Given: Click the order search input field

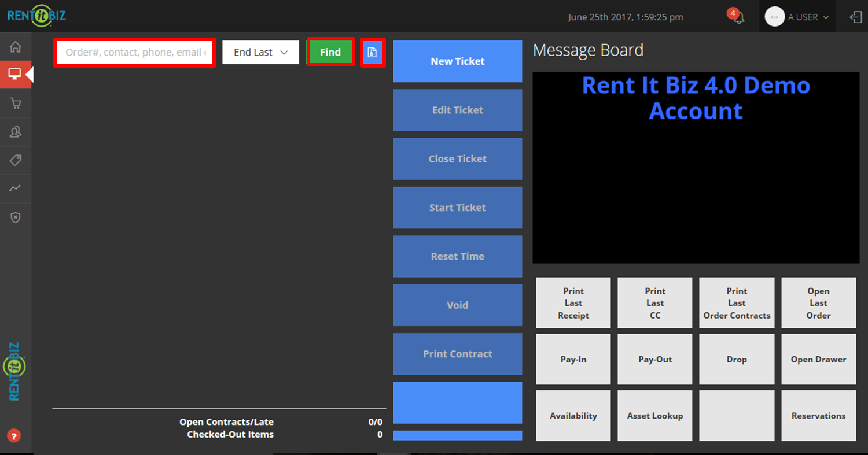Looking at the screenshot, I should 135,52.
